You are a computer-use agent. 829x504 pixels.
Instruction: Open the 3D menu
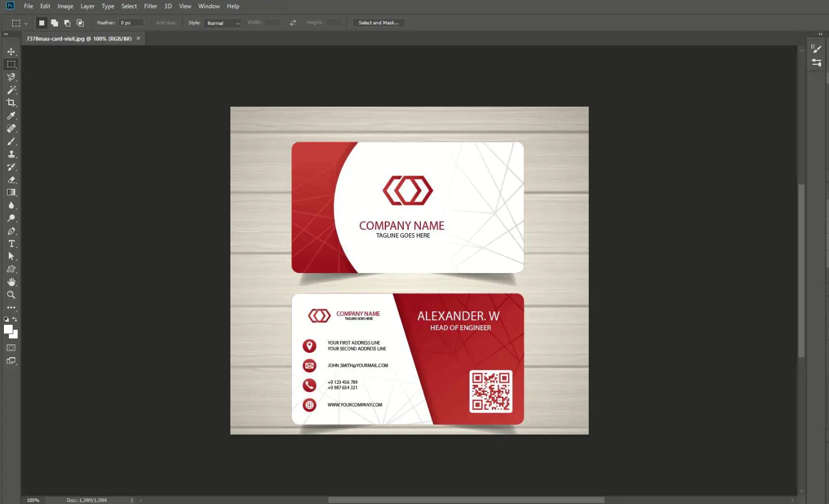168,6
